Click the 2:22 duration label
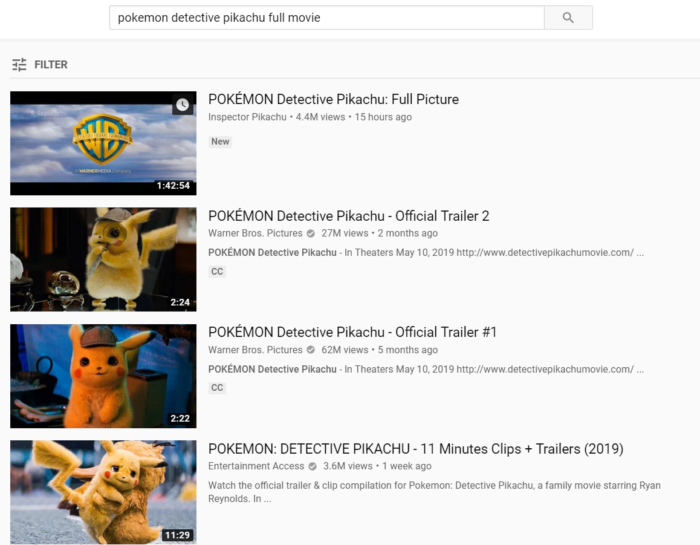The image size is (700, 545). click(180, 419)
